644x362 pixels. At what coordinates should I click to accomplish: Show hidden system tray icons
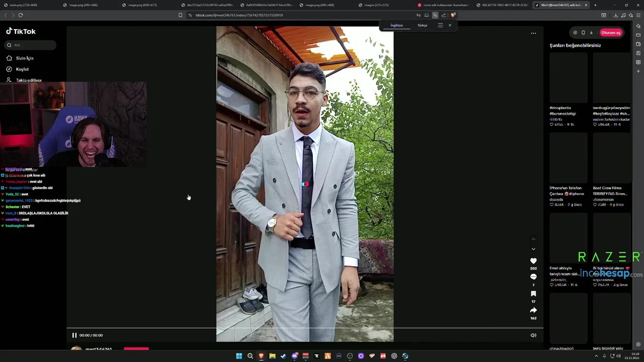596,356
